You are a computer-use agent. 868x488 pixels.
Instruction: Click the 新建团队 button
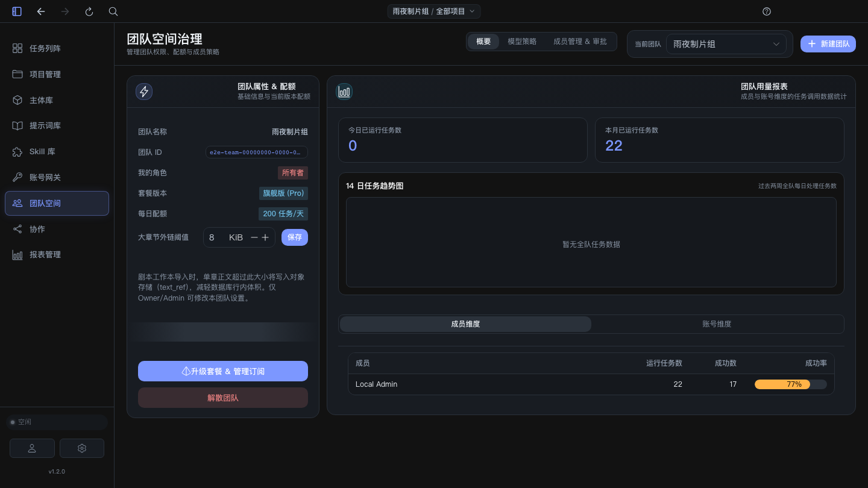[x=828, y=44]
